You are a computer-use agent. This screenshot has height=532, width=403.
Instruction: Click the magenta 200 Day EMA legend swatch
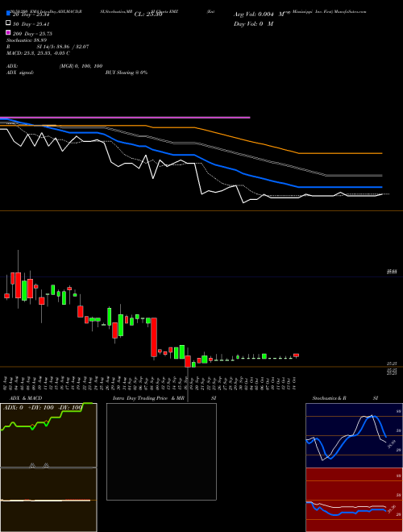coord(8,32)
